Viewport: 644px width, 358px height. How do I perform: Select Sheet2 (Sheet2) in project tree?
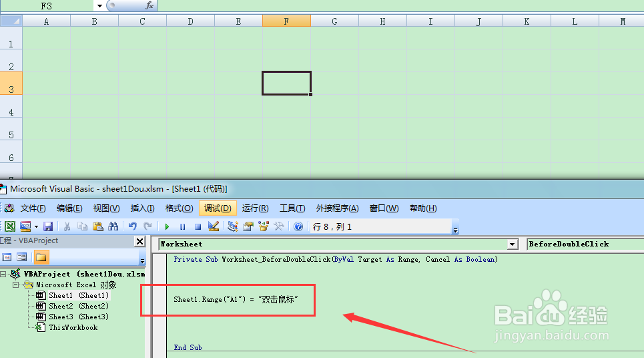(x=79, y=306)
